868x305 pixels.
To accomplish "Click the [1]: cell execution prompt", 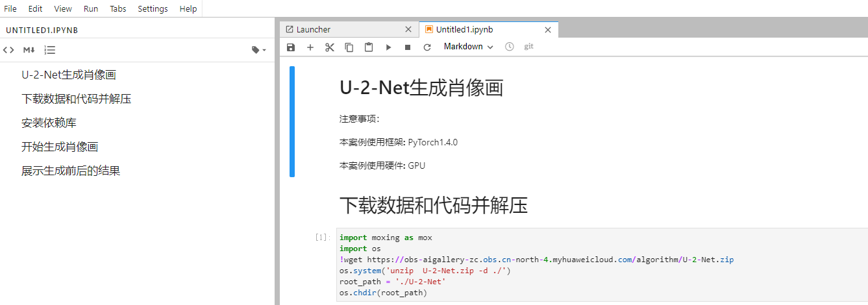I will (323, 238).
